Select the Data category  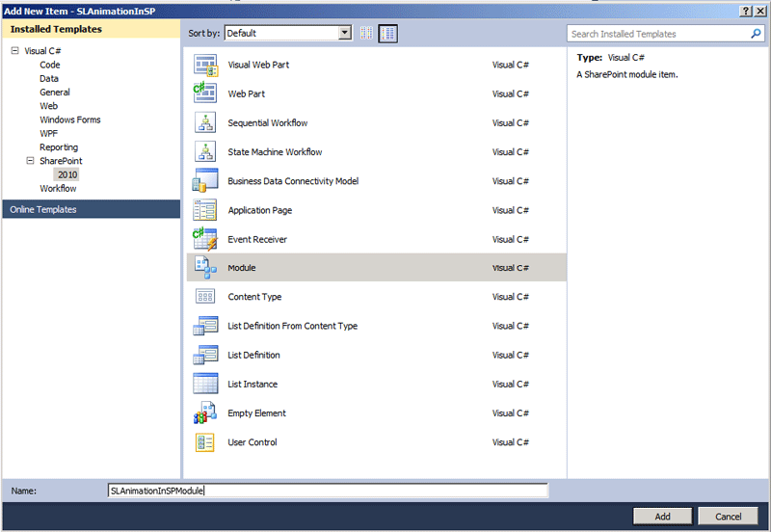(x=49, y=79)
